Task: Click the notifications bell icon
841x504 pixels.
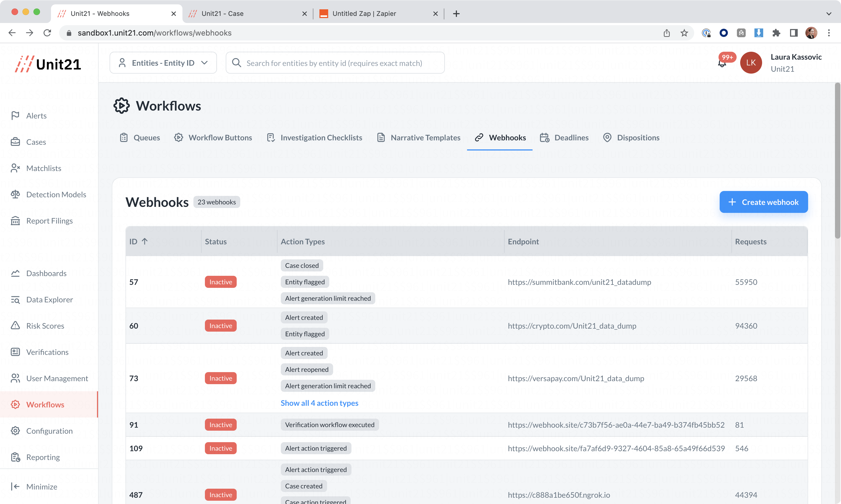Action: [x=722, y=63]
